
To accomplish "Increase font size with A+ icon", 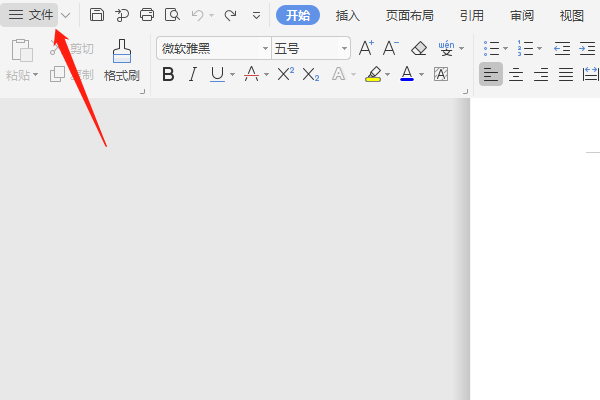I will (x=366, y=48).
